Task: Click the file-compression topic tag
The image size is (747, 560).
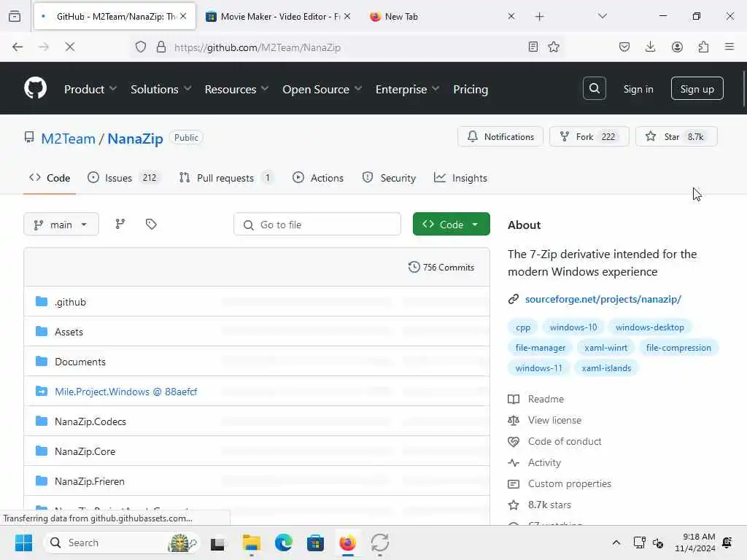Action: coord(678,348)
